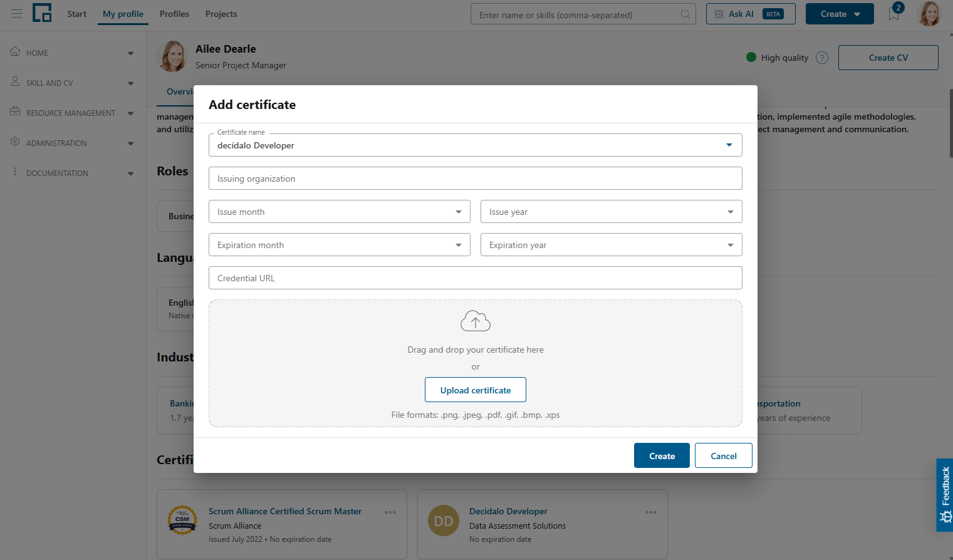
Task: Click the Feedback bug icon
Action: [945, 517]
